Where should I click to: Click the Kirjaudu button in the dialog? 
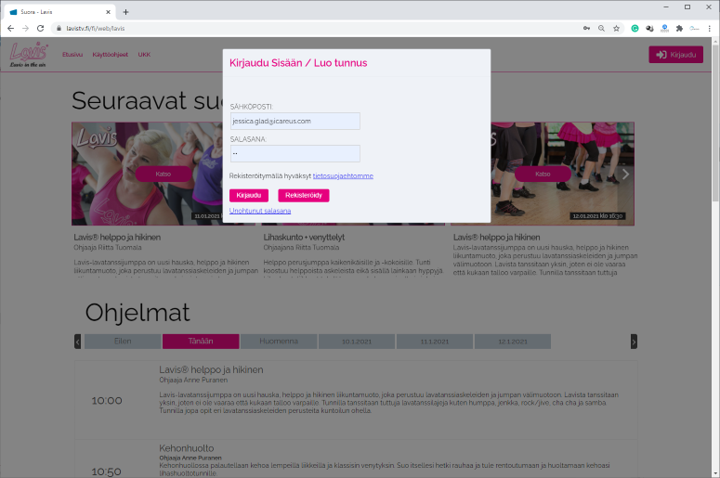pos(249,195)
